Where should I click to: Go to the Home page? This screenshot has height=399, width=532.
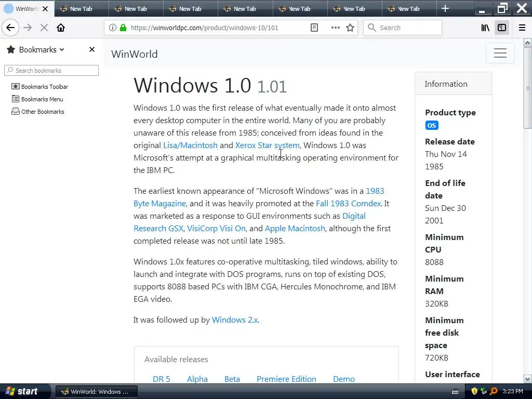click(61, 28)
